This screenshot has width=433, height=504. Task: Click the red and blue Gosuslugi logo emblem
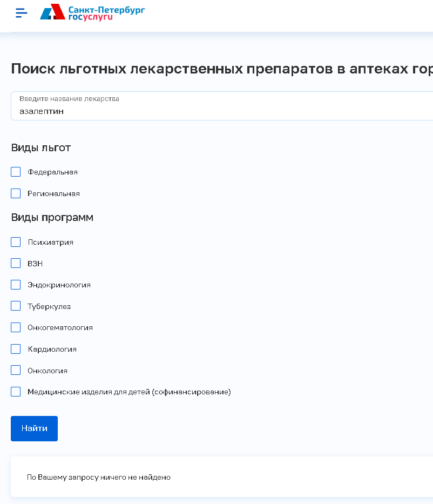coord(52,12)
